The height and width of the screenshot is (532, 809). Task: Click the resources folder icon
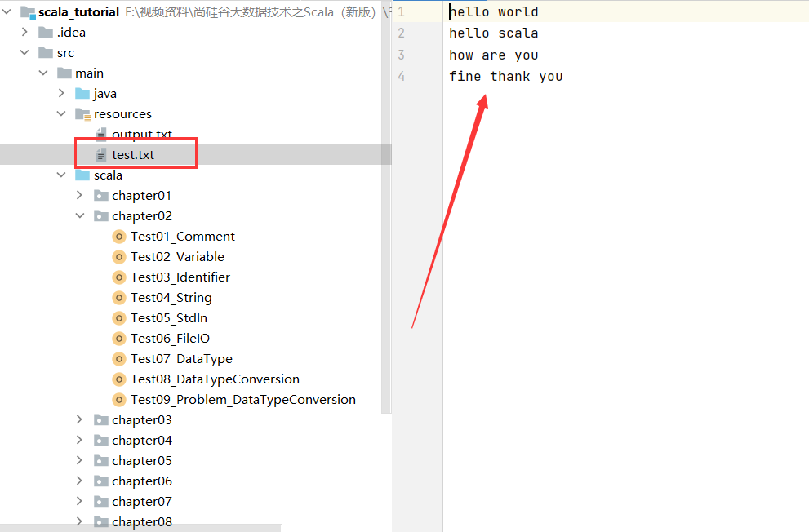coord(82,114)
